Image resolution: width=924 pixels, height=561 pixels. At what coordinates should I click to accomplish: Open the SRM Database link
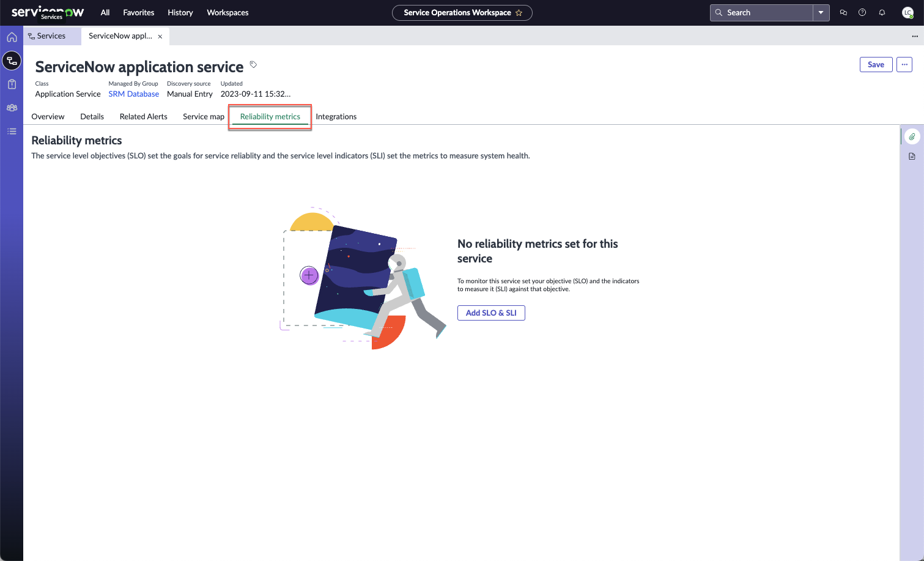tap(134, 94)
